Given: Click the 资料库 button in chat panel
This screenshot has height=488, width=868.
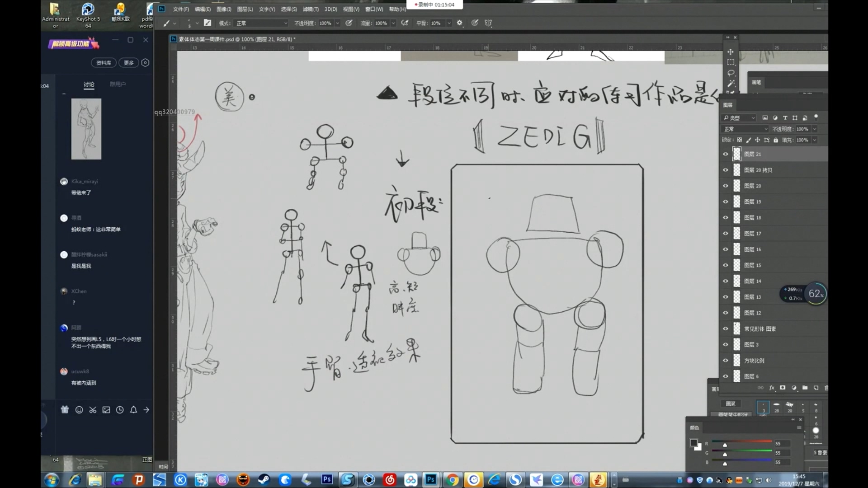Looking at the screenshot, I should (104, 63).
